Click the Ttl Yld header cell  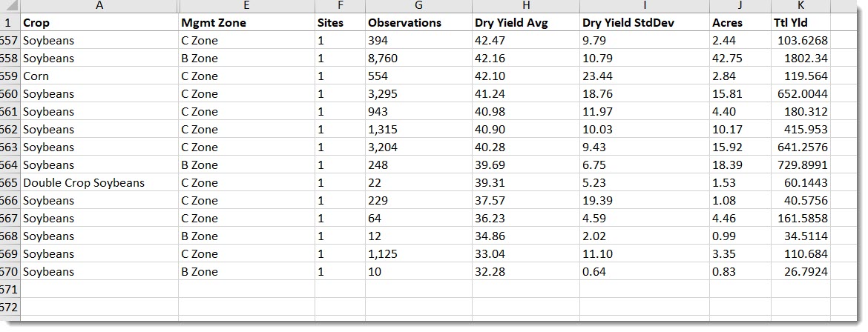point(789,23)
